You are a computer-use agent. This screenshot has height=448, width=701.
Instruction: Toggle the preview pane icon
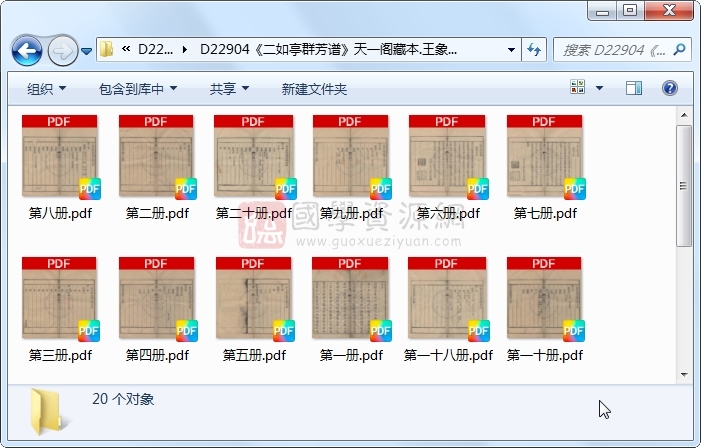pyautogui.click(x=633, y=89)
